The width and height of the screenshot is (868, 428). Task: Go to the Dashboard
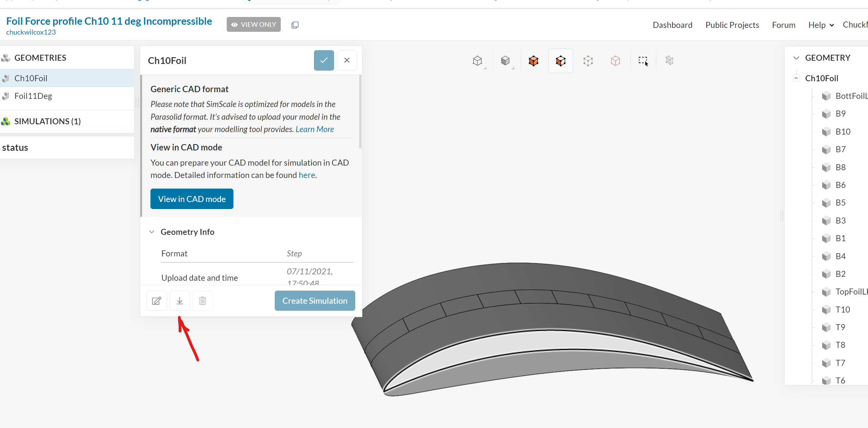[672, 25]
